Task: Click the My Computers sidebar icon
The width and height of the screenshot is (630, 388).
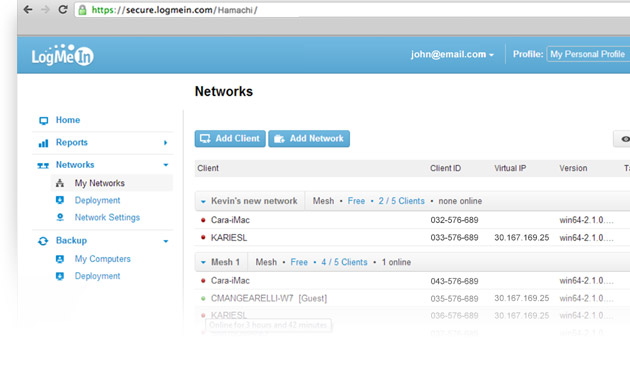Action: (60, 259)
